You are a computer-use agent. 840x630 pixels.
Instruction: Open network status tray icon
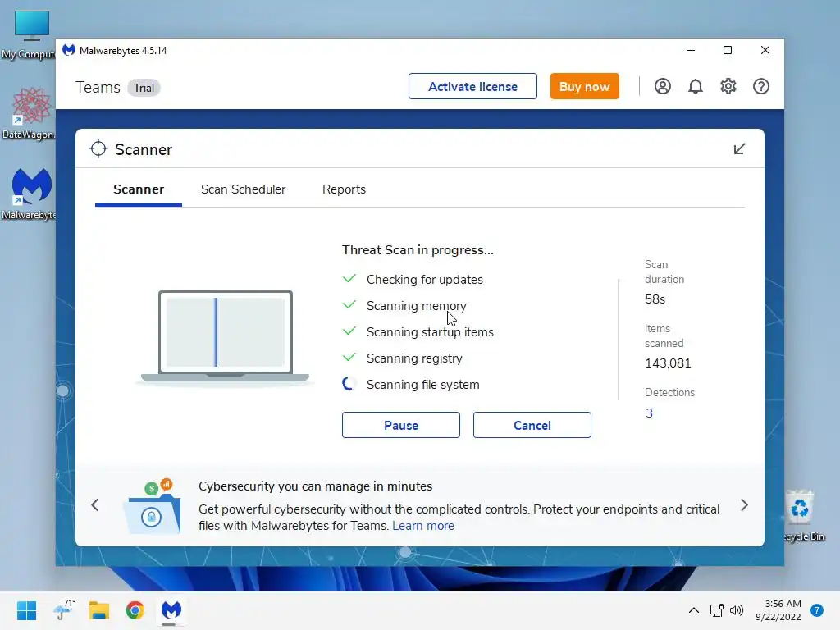(x=716, y=610)
